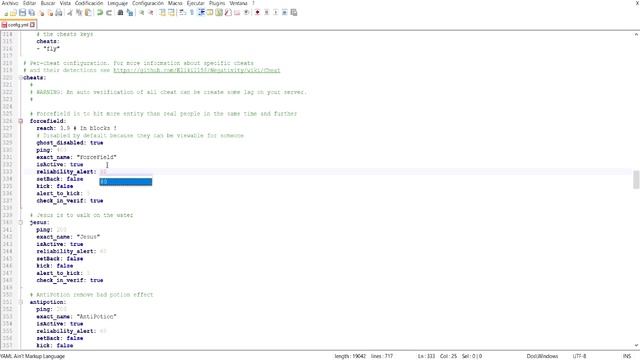The width and height of the screenshot is (640, 360).
Task: Click the file length status entry
Action: click(x=350, y=356)
